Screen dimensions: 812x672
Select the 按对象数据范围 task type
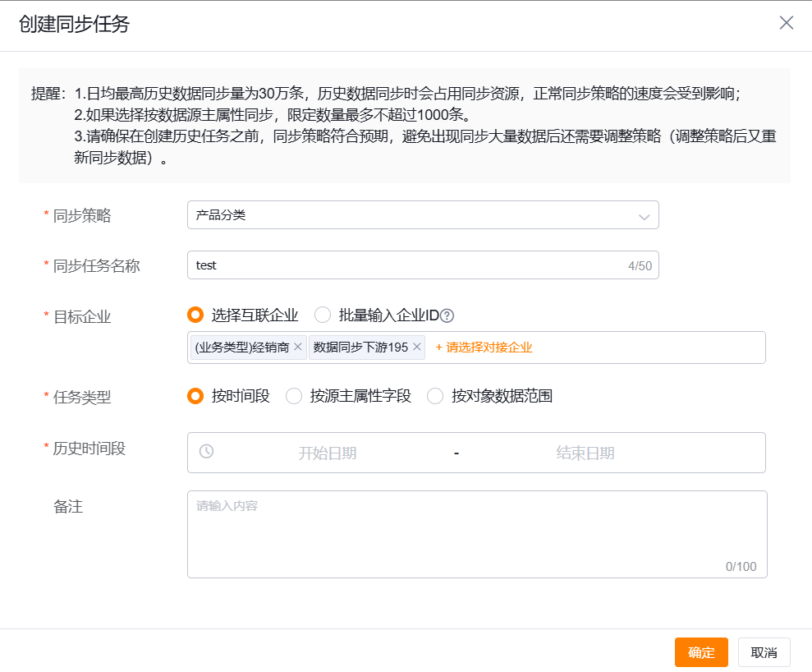435,396
